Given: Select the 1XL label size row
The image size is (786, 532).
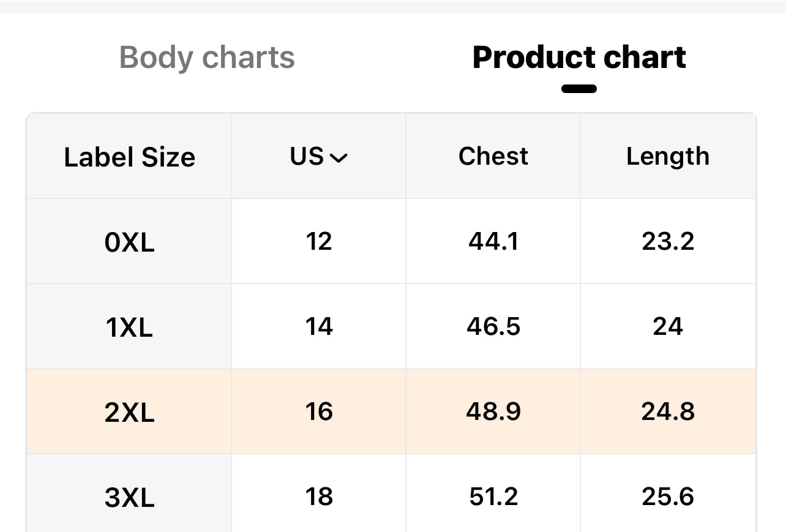Looking at the screenshot, I should tap(129, 328).
